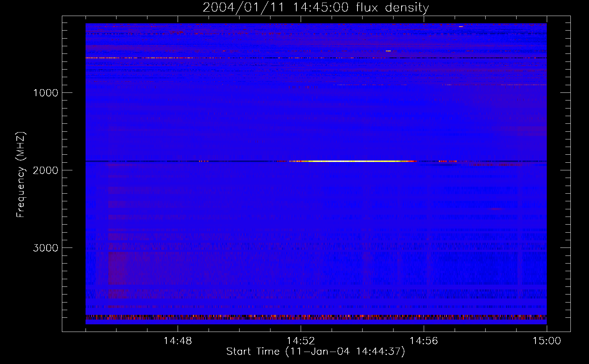Click the 14:52 time tick label
Viewport: 589px width, 364px height.
301,341
